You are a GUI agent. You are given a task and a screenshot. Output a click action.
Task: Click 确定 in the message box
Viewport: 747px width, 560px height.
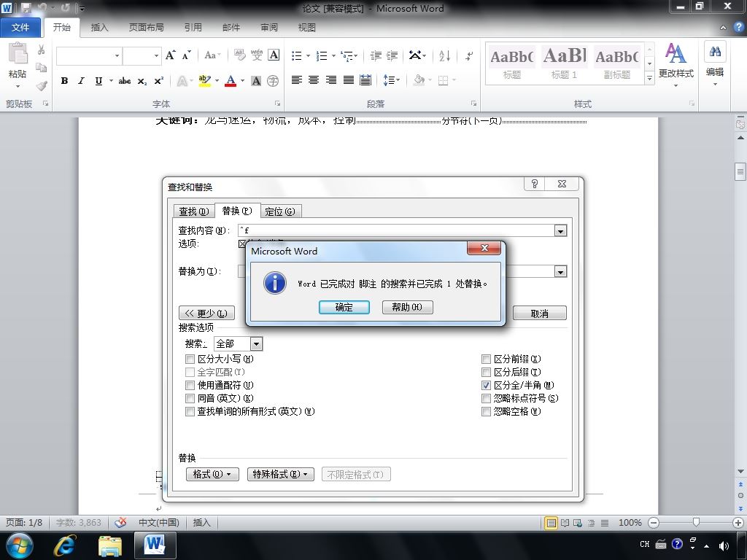pyautogui.click(x=344, y=307)
